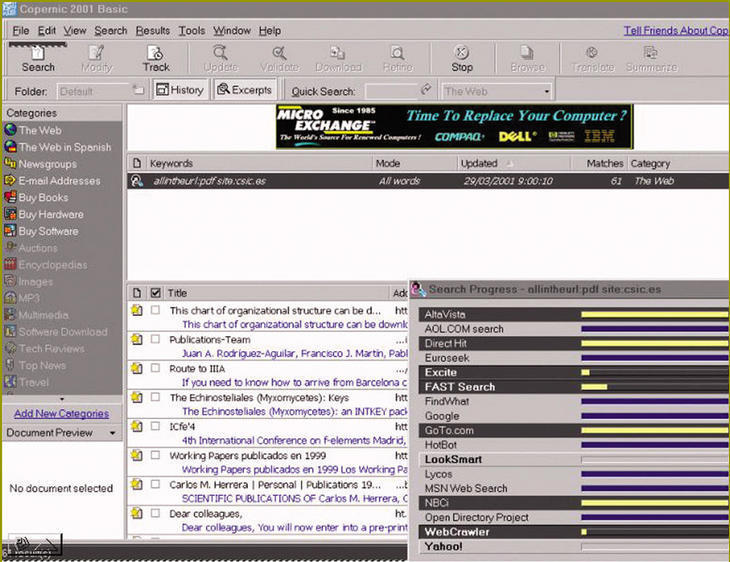Image resolution: width=730 pixels, height=562 pixels.
Task: Tick the Route to IIIA result checkbox
Action: coord(155,369)
